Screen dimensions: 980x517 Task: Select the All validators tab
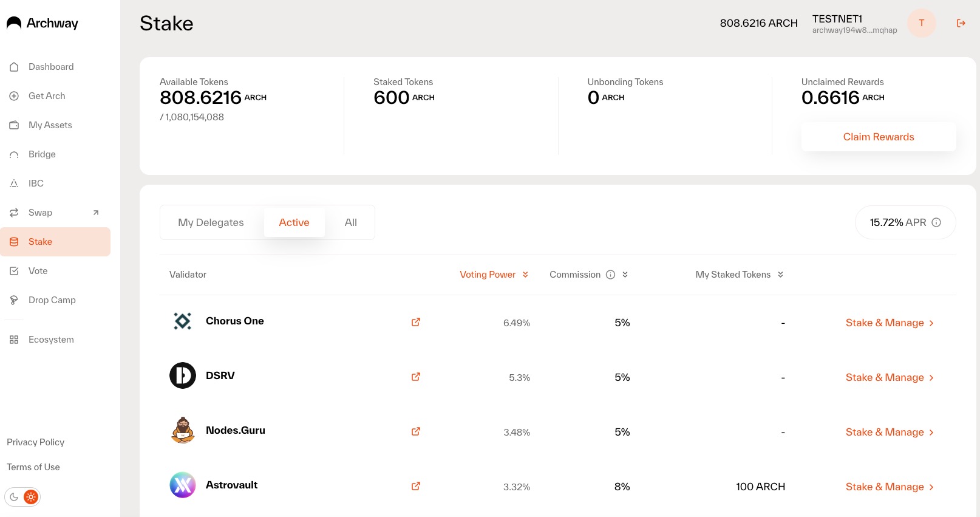pyautogui.click(x=350, y=222)
